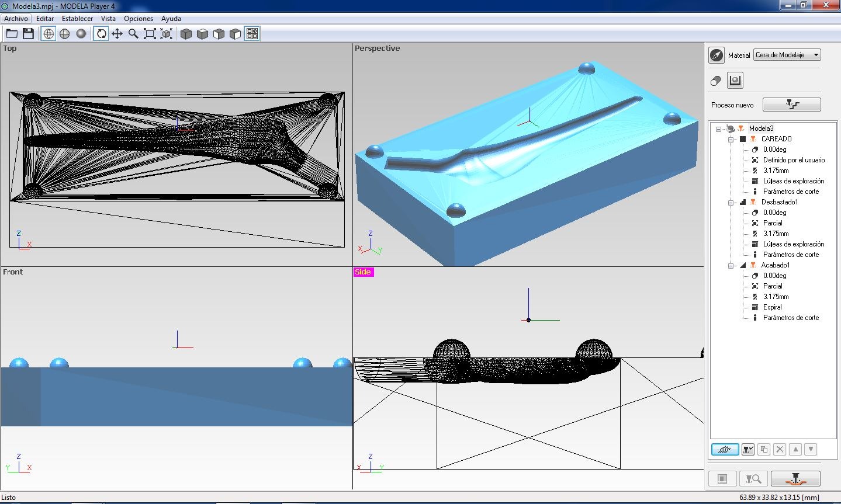Click the copy process icon

pos(764,450)
